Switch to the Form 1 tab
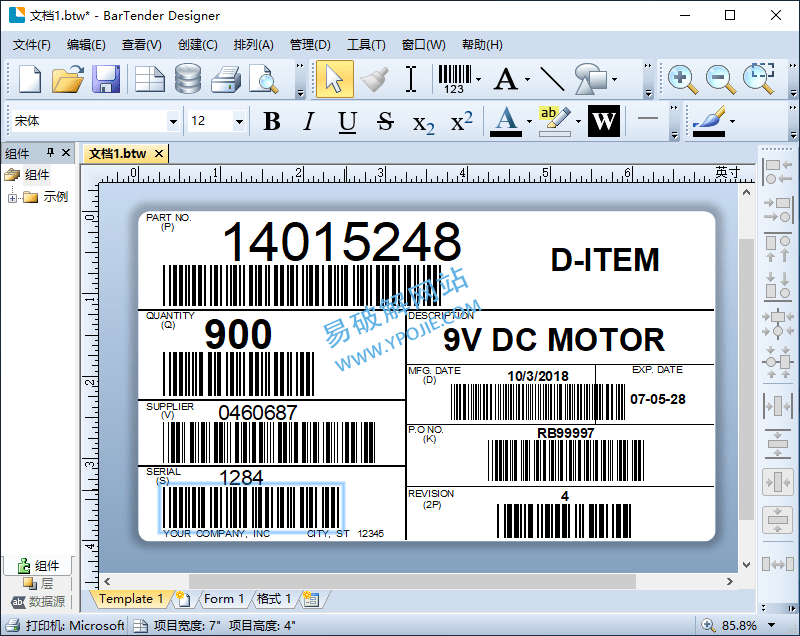The image size is (800, 636). 223,599
